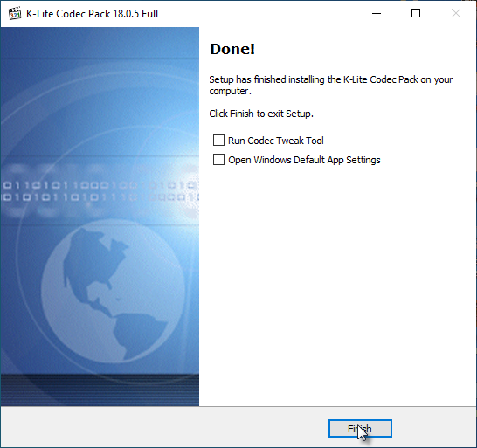Minimize the K-Lite setup window
The width and height of the screenshot is (477, 448).
coord(377,13)
